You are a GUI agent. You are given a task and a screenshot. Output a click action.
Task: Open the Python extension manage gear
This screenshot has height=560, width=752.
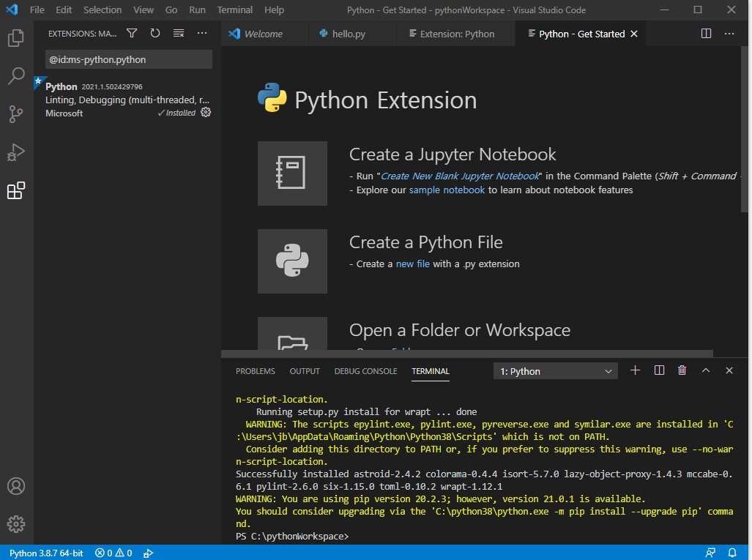click(x=206, y=112)
